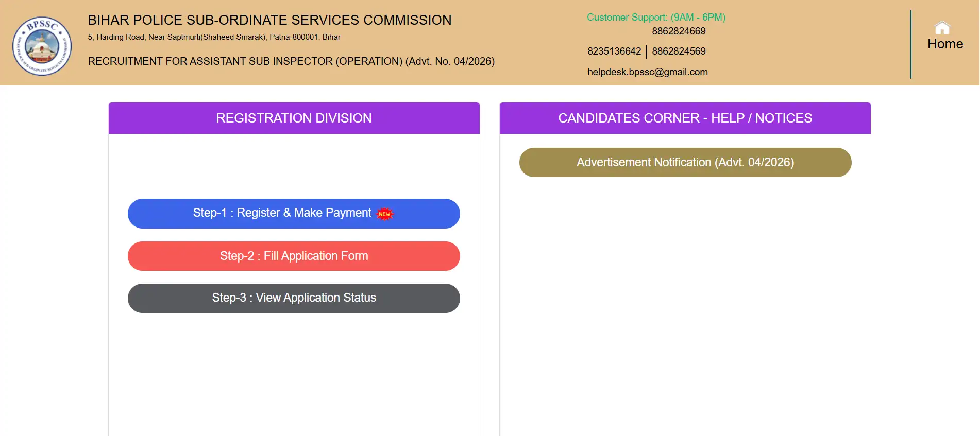This screenshot has height=436, width=980.
Task: Open Step-2 Fill Application Form
Action: (x=294, y=256)
